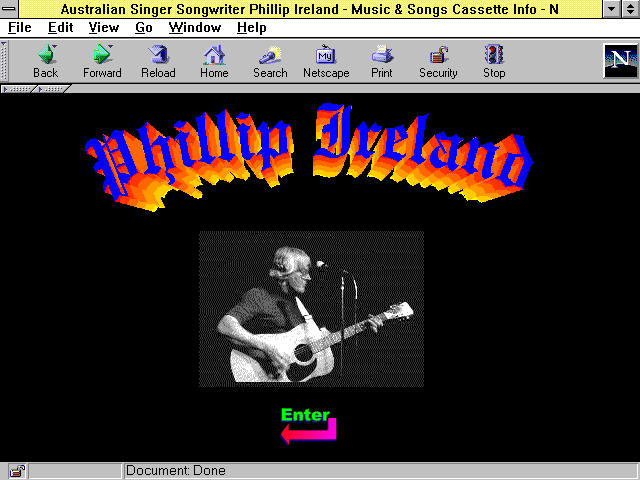Open the Go menu
The image size is (640, 480).
pyautogui.click(x=144, y=27)
